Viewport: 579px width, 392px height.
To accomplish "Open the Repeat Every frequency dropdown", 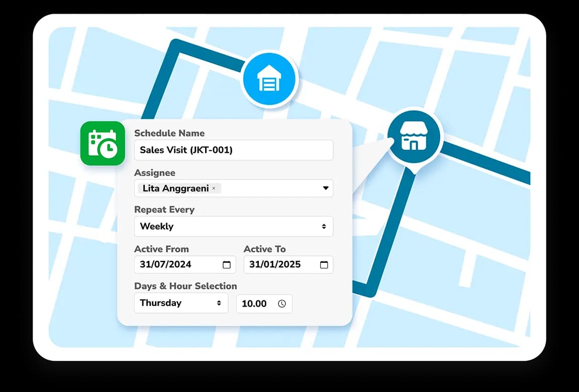I will coord(234,226).
